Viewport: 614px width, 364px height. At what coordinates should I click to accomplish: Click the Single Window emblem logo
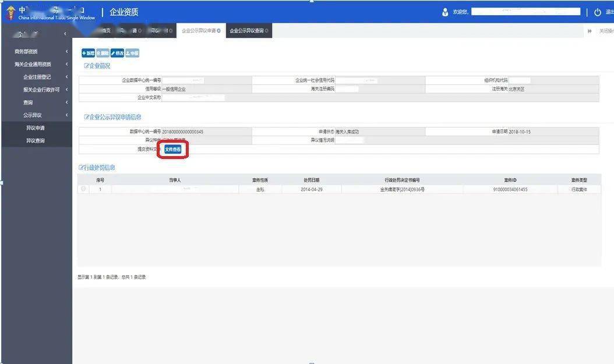(10, 13)
